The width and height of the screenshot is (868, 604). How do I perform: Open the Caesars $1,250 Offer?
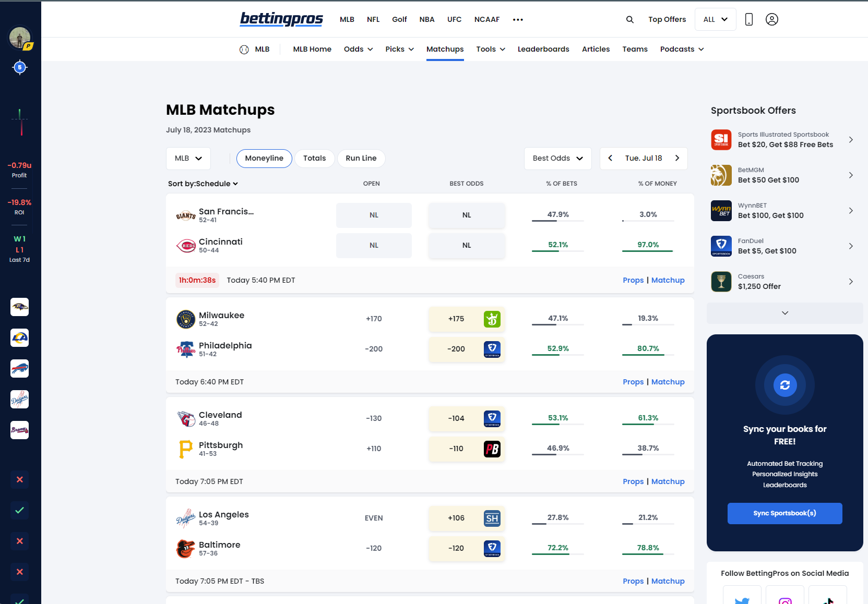click(785, 282)
